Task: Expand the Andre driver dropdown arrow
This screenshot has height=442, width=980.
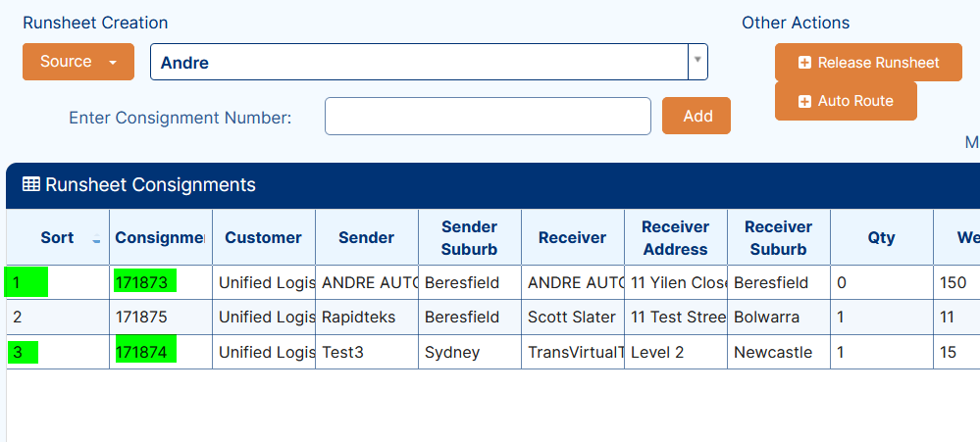Action: pyautogui.click(x=697, y=61)
